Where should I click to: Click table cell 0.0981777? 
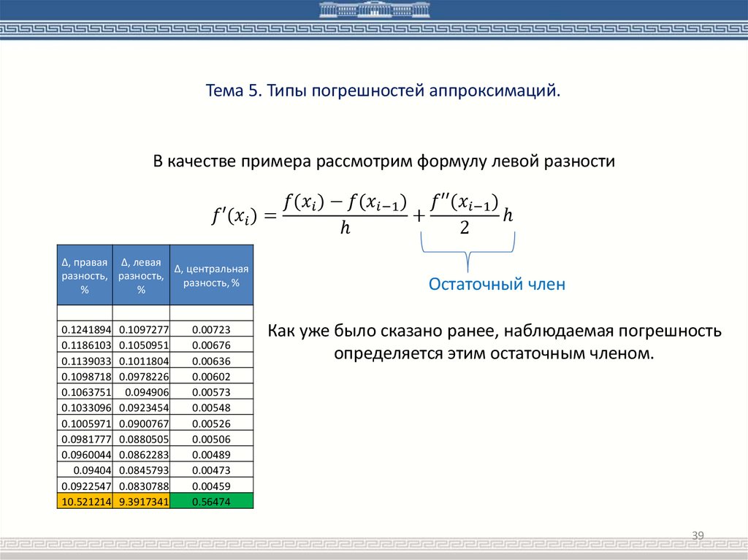tap(85, 439)
